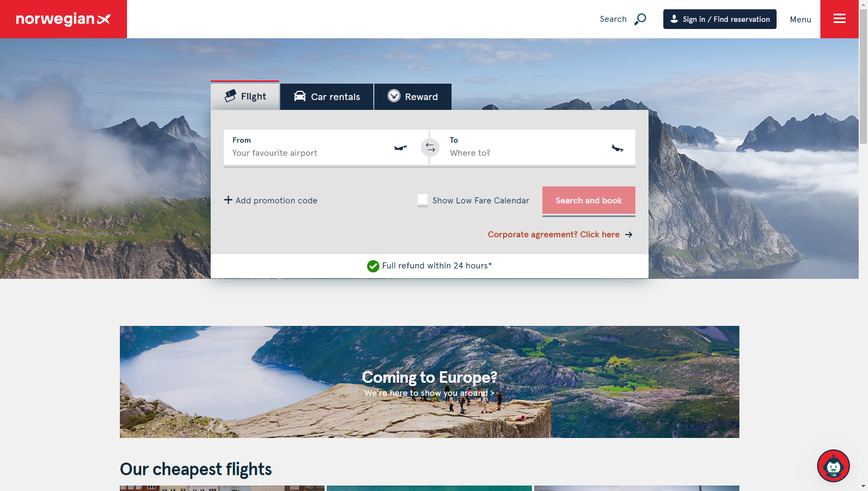Click Sign in / Find reservation

[x=720, y=19]
